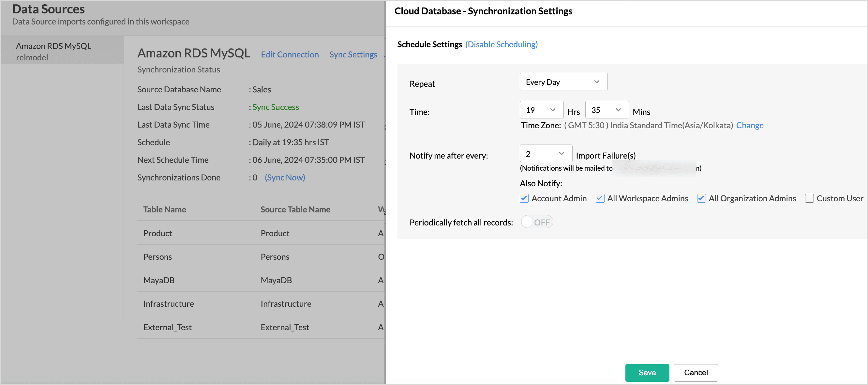Click the Cancel button
Viewport: 868px width, 385px height.
[696, 373]
